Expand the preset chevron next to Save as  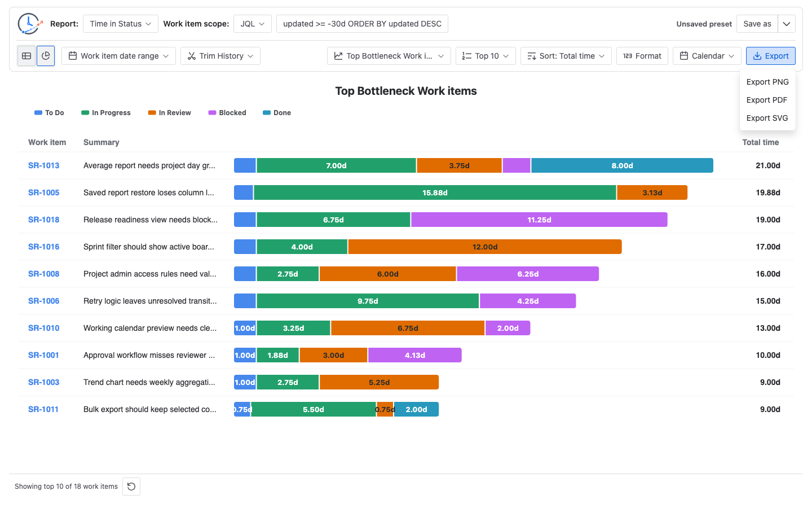(x=787, y=24)
